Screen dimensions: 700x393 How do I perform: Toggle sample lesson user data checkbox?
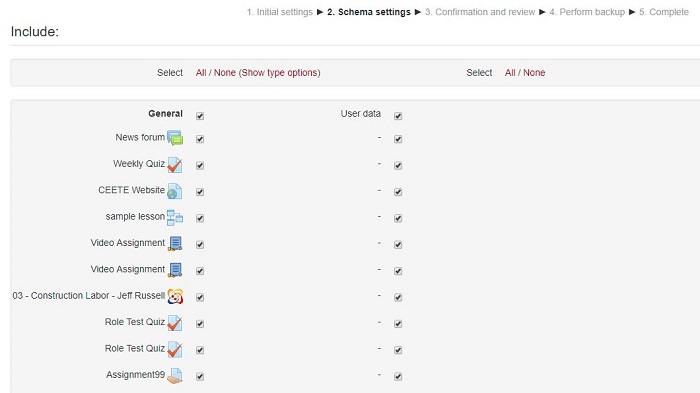[x=398, y=218]
